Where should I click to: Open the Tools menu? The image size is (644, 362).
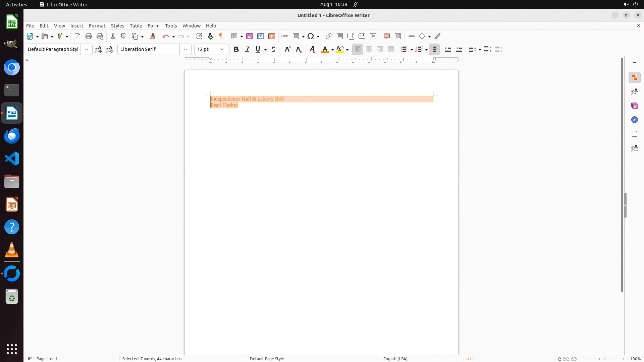[x=171, y=26]
